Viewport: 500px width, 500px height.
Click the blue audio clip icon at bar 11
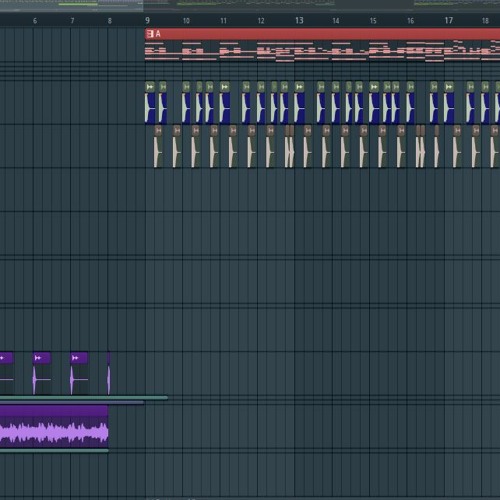(x=225, y=87)
